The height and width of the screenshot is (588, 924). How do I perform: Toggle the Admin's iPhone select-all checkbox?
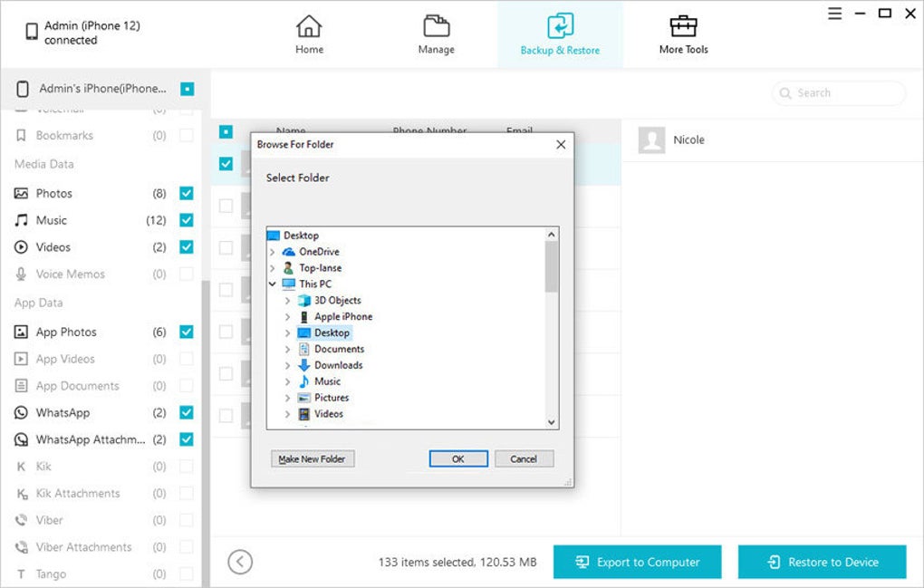[188, 89]
